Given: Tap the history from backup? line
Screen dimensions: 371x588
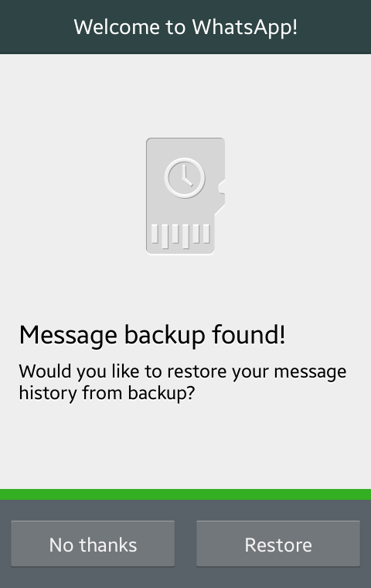Looking at the screenshot, I should tap(107, 393).
